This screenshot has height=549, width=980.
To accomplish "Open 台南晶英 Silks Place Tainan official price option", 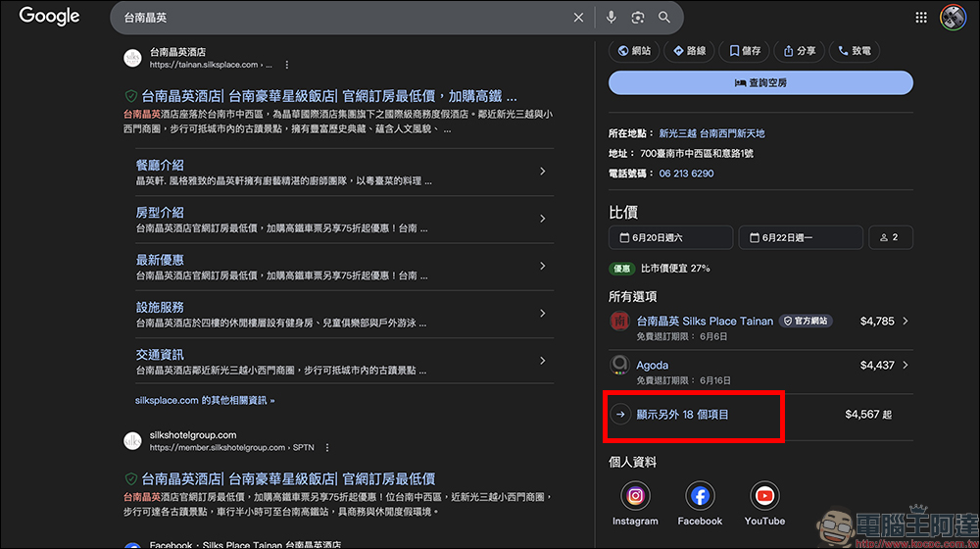I will tap(760, 327).
